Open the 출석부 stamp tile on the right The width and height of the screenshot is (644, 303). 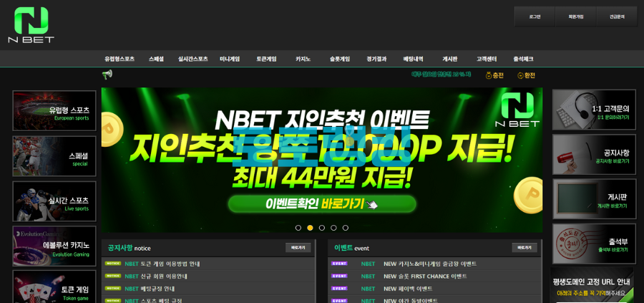coord(595,244)
